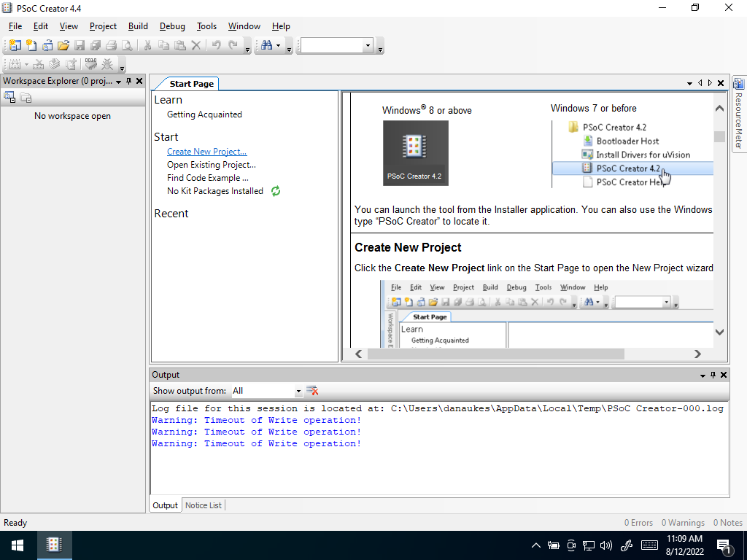Click the 0 Warnings status indicator
Image resolution: width=747 pixels, height=560 pixels.
pos(683,522)
